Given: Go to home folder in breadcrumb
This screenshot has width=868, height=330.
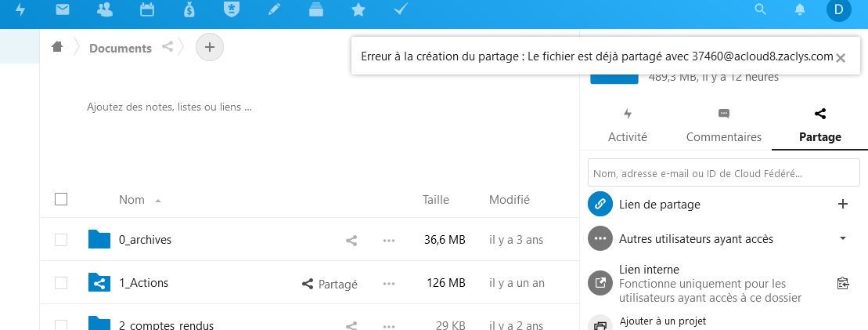Looking at the screenshot, I should [x=56, y=47].
